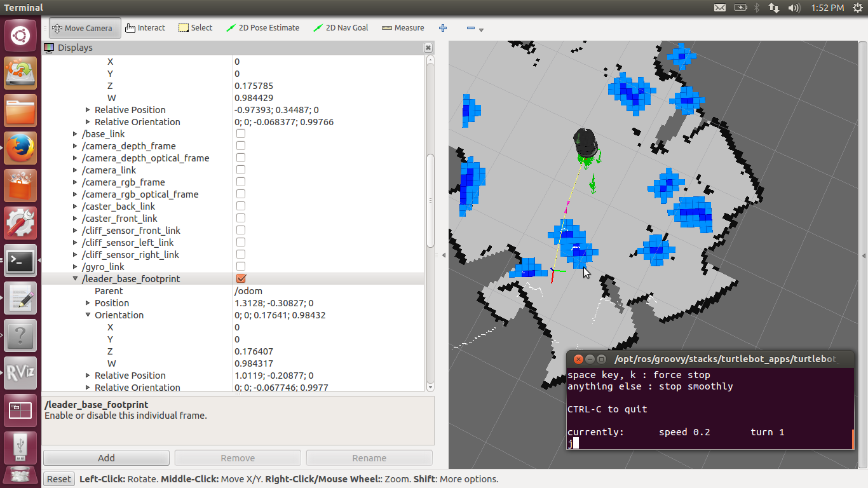The height and width of the screenshot is (488, 868).
Task: Click the Displays scrollbar up arrow
Action: coord(430,60)
